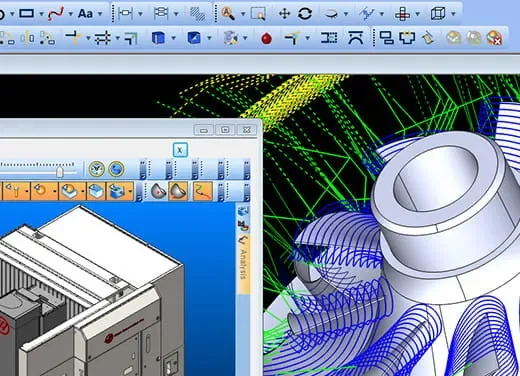Minimize the machine simulation window

(x=204, y=130)
